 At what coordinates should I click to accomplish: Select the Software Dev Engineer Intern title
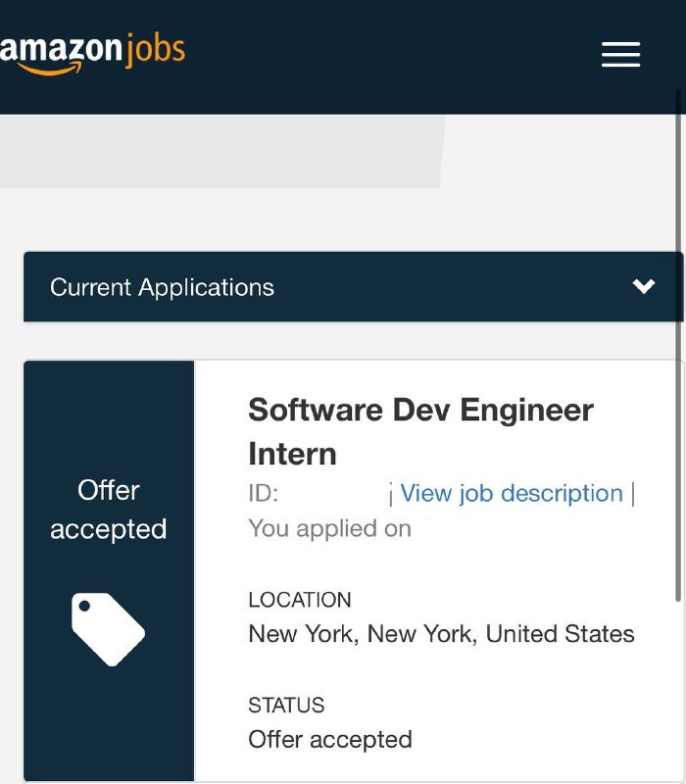(420, 431)
